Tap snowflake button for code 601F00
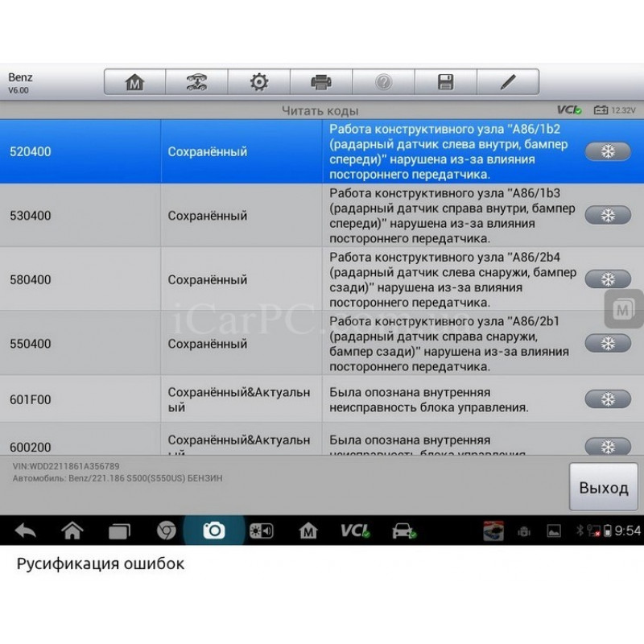This screenshot has height=644, width=644. point(608,399)
